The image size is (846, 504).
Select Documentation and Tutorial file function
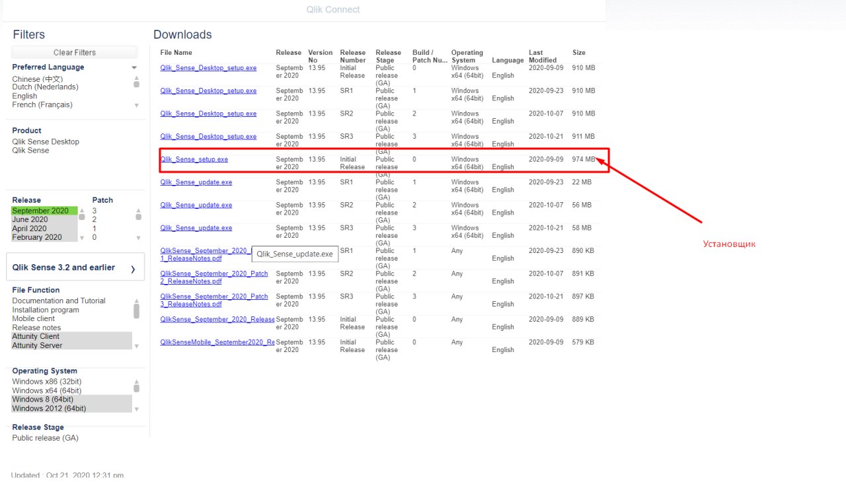pyautogui.click(x=59, y=301)
